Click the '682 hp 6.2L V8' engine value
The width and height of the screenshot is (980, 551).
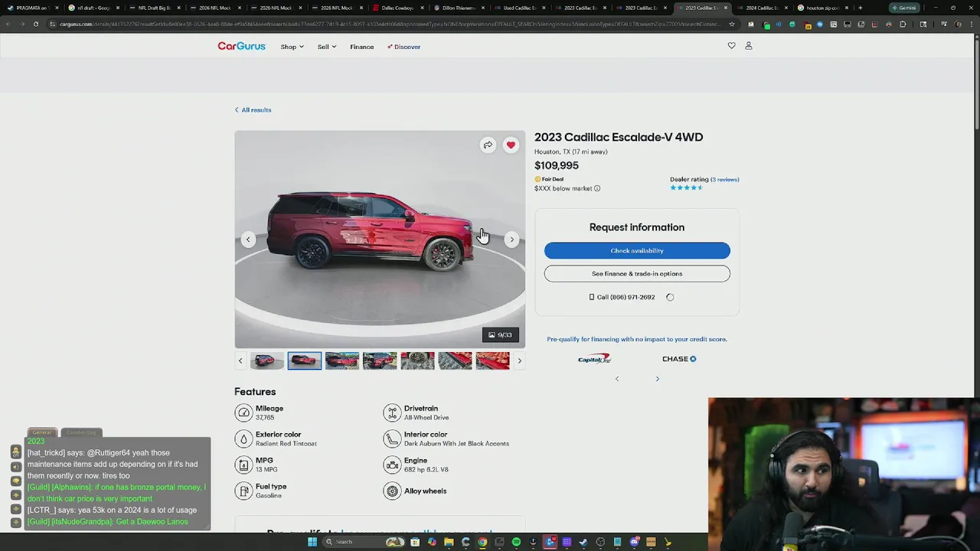(x=426, y=470)
